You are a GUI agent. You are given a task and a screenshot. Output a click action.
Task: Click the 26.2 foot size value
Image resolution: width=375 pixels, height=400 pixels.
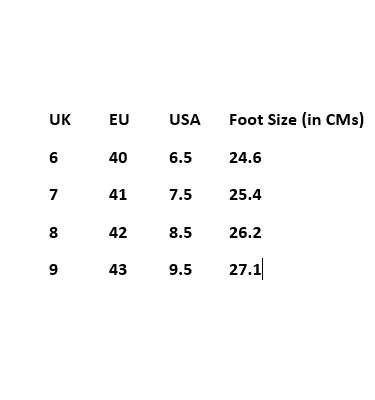(x=245, y=232)
